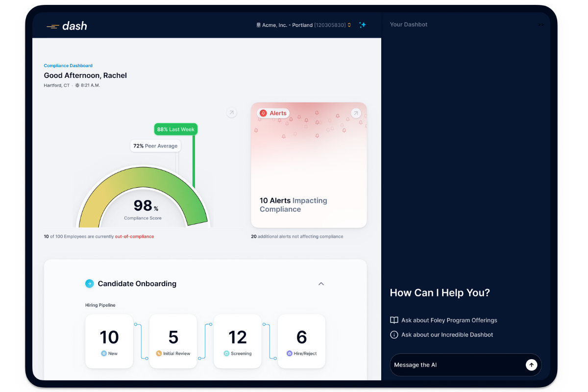The image size is (588, 392).
Task: Open the sparkle AI assistant icon
Action: 363,25
